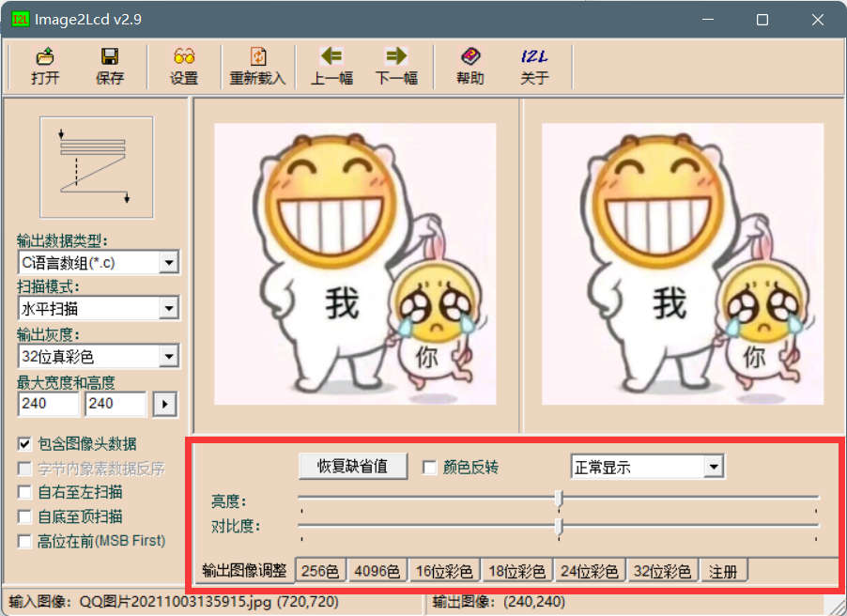This screenshot has width=847, height=616.
Task: Save output via the 保存 icon
Action: click(110, 66)
